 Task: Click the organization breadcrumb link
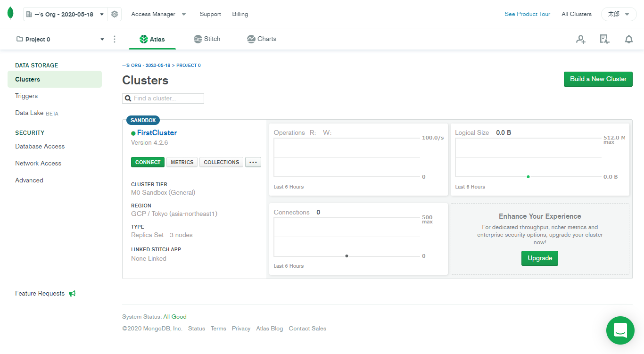(x=146, y=66)
